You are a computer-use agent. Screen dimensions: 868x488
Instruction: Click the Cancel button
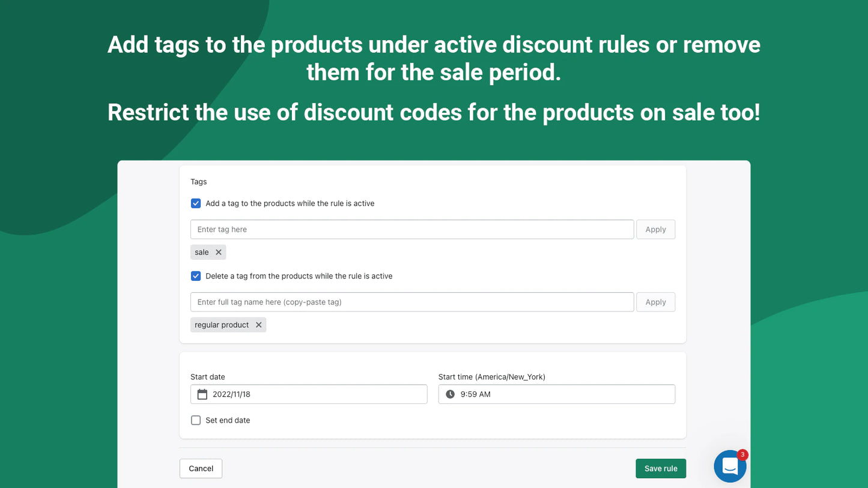(201, 468)
